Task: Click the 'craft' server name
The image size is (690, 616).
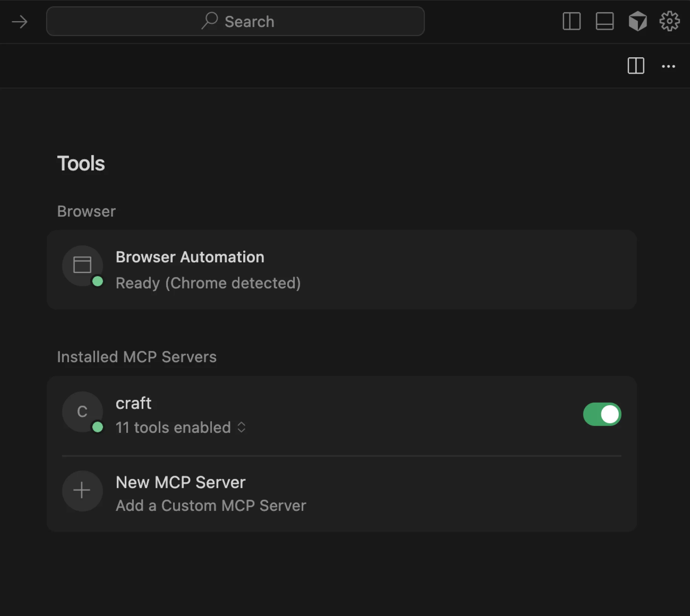Action: point(133,403)
